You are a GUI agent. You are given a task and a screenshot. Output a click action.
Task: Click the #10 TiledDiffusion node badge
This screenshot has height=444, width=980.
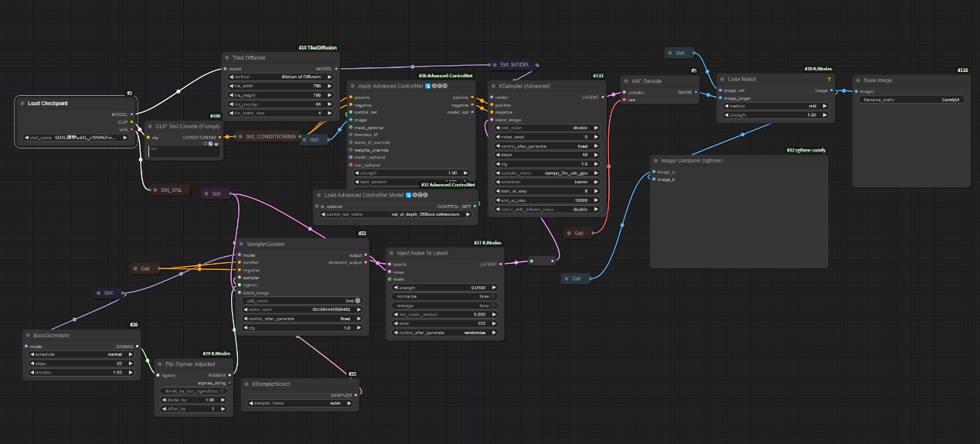[318, 48]
